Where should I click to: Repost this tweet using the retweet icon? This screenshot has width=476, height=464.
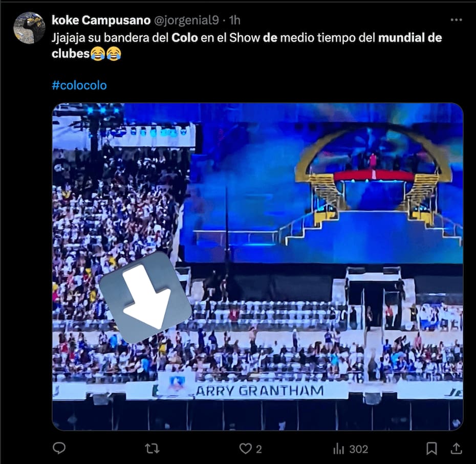coord(152,449)
